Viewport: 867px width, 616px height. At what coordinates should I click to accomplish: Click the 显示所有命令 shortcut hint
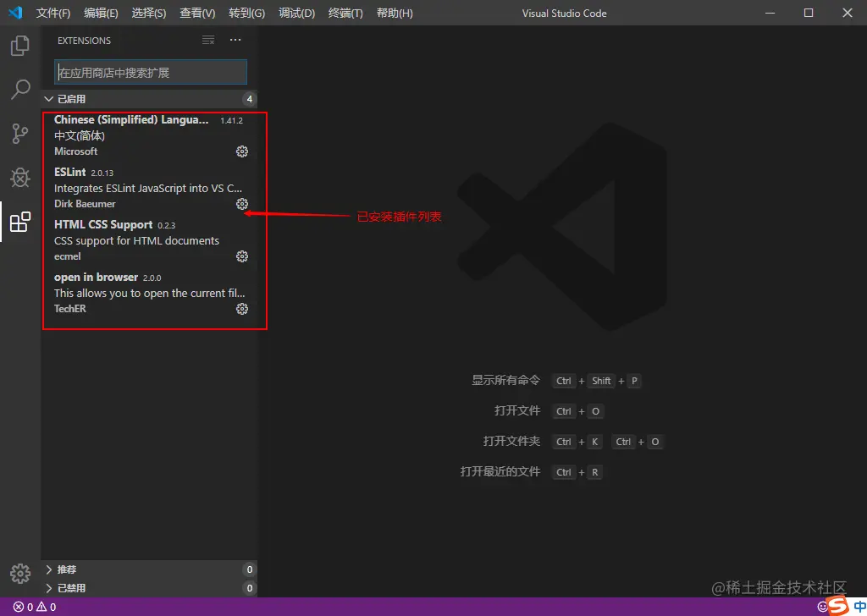point(505,380)
